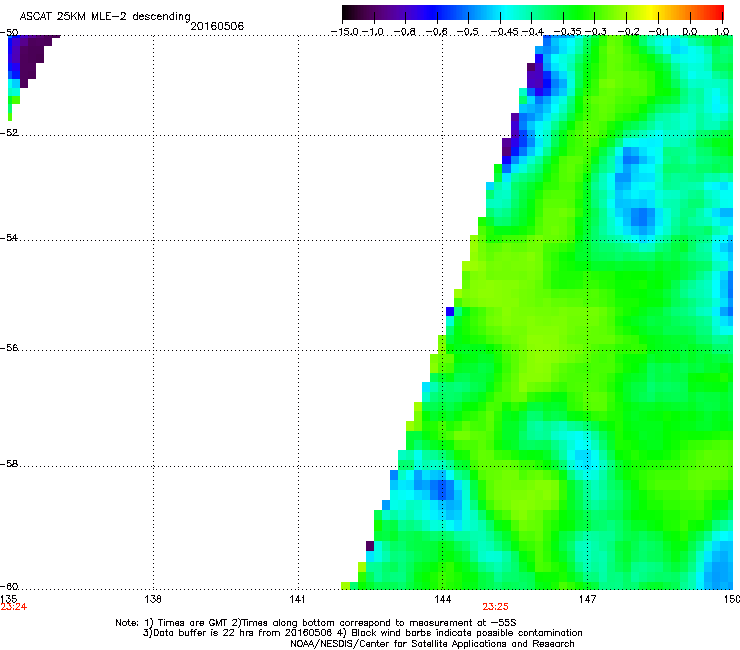Click the dark purple end of the colorbar
Image resolution: width=740 pixels, height=650 pixels.
(x=349, y=13)
